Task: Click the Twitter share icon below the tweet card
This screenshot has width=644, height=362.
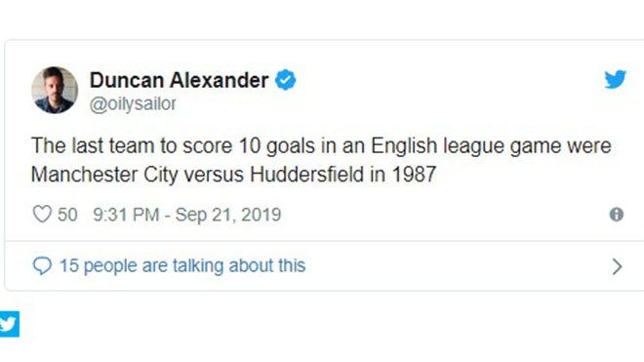Action: tap(9, 324)
